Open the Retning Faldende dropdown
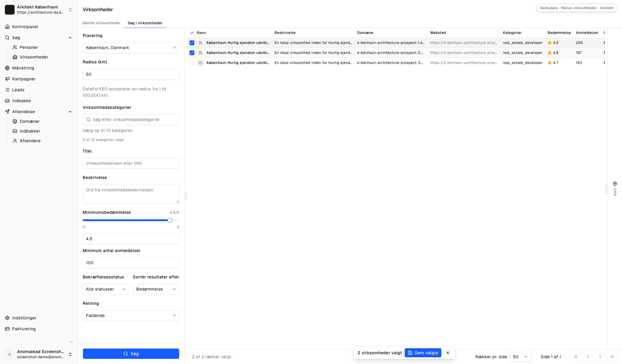The image size is (622, 364). tap(131, 315)
